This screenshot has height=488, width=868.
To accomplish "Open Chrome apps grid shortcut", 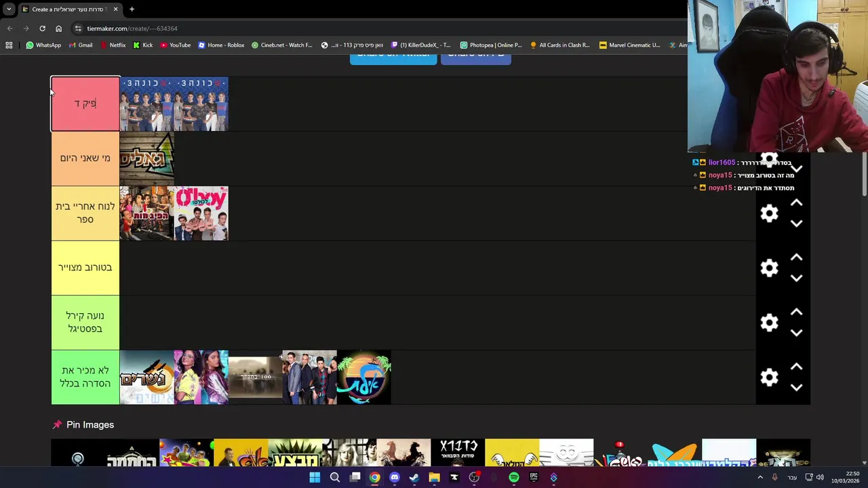I will click(x=9, y=45).
